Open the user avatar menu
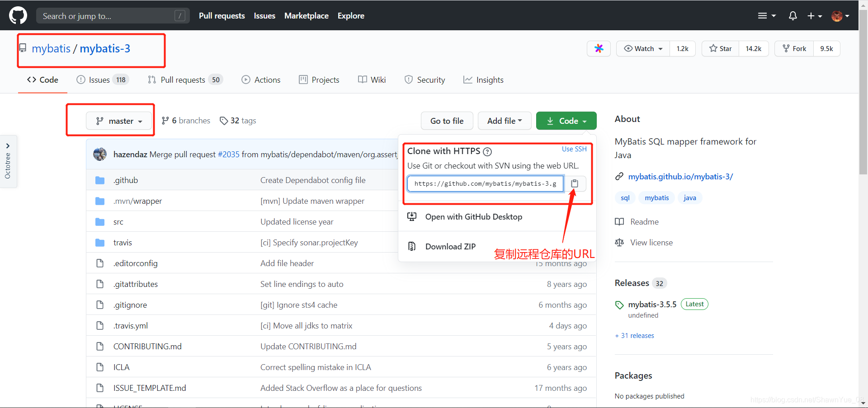 tap(840, 16)
